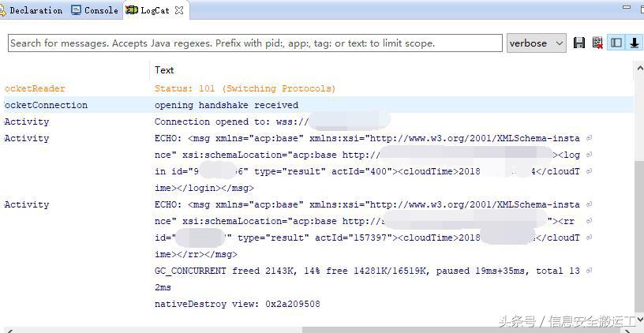Save the selected LogCat items to file
Viewport: 644px width, 333px height.
point(579,43)
